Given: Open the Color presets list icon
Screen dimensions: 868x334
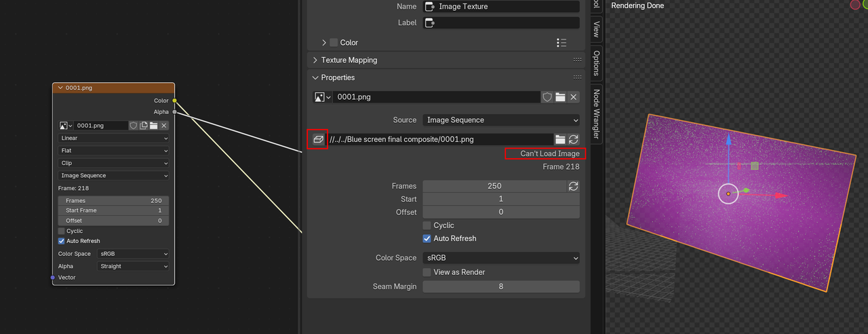Looking at the screenshot, I should [561, 43].
